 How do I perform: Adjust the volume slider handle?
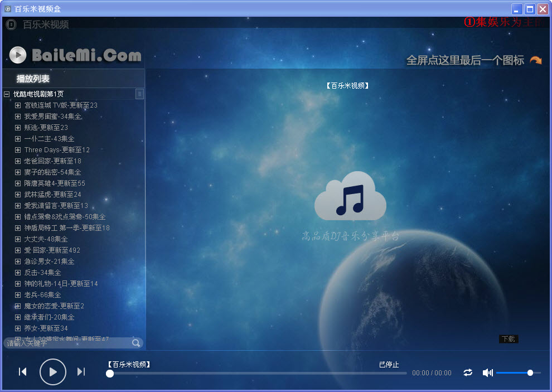point(530,372)
